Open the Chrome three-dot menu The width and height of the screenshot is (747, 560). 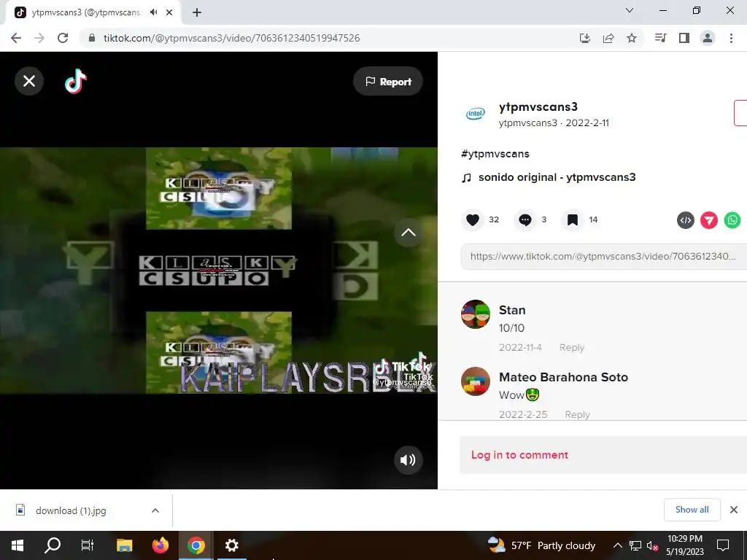coord(731,38)
